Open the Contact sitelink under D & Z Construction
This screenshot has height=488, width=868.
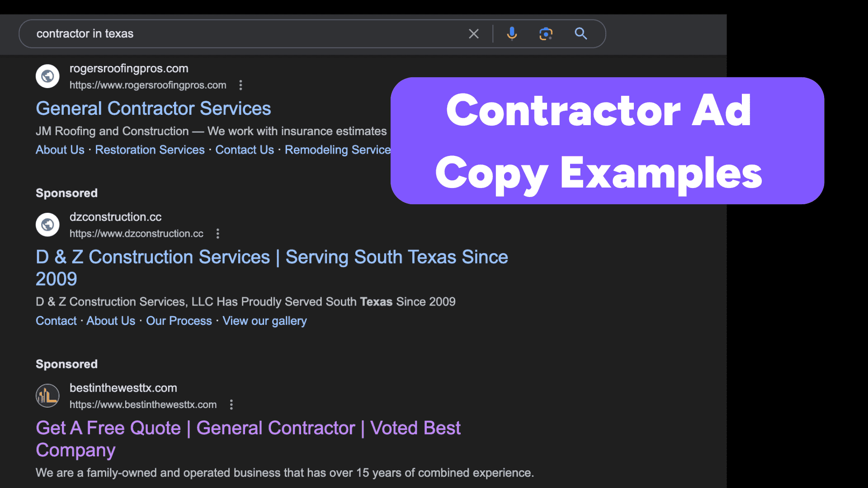tap(56, 321)
